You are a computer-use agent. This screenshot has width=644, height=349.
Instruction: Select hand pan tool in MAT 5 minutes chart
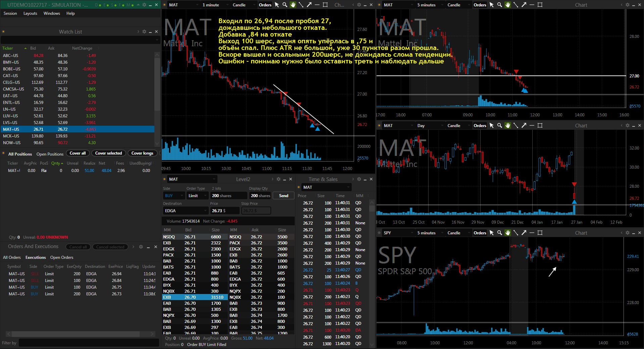507,5
